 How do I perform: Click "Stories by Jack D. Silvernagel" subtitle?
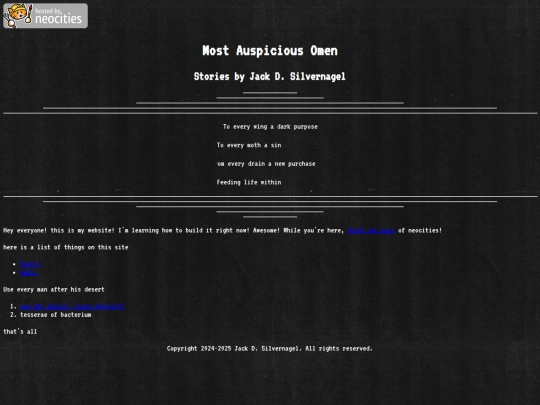270,76
